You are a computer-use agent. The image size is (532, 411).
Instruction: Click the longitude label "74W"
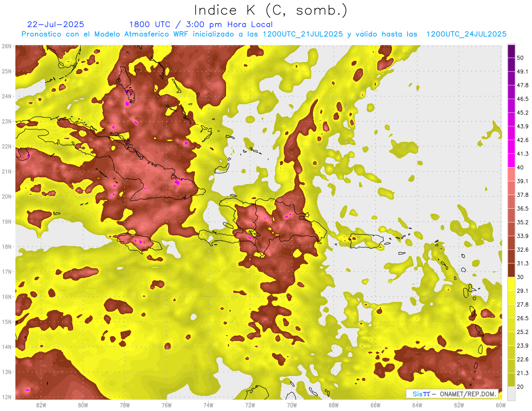(x=208, y=405)
